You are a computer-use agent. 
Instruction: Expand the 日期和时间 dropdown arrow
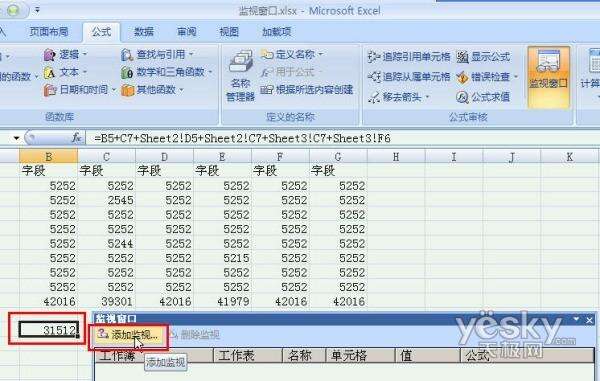tap(114, 90)
